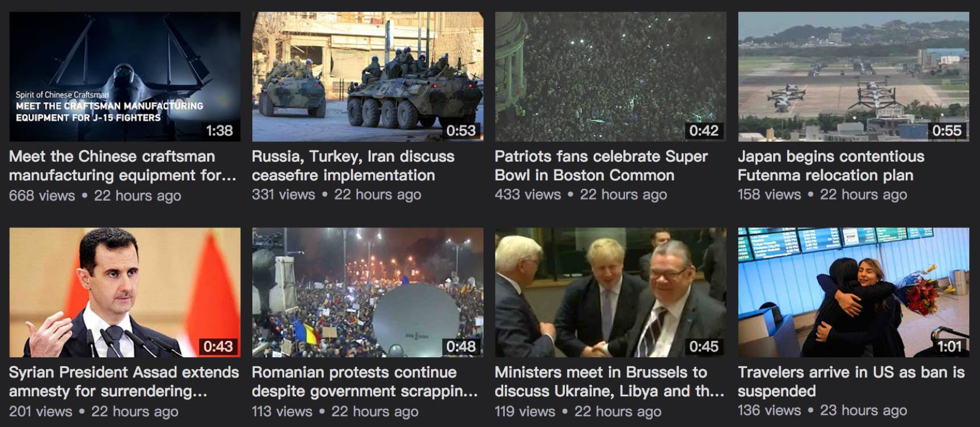980x427 pixels.
Task: Click title 'Meet the Chinese craftsman manufacturing equipment'
Action: tap(122, 166)
